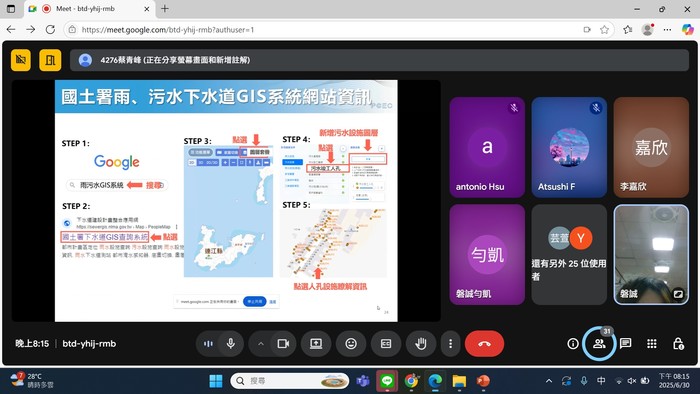Raise your hand in the meeting
Screen dimensions: 700x394
pyautogui.click(x=421, y=344)
